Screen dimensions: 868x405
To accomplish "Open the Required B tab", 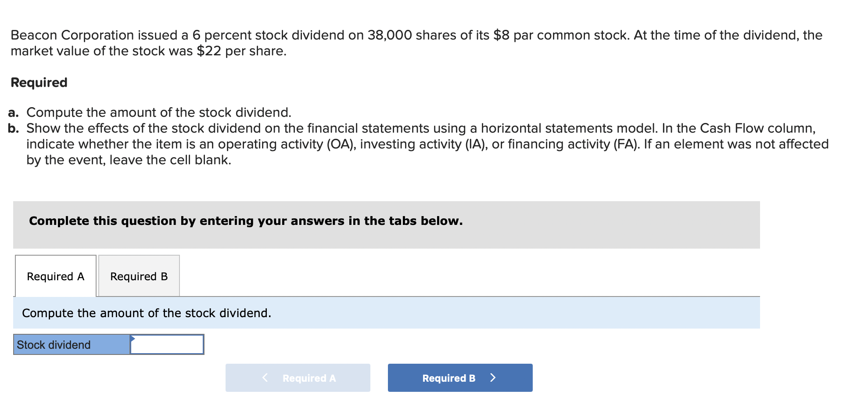I will pyautogui.click(x=139, y=276).
